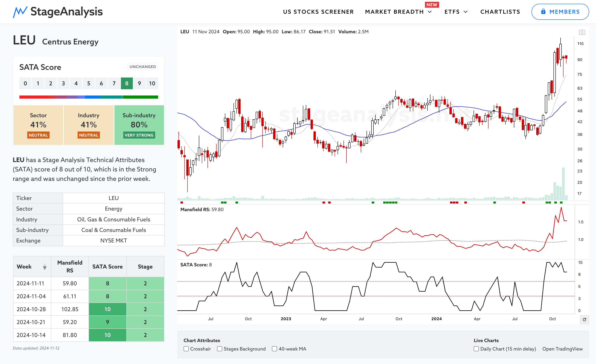This screenshot has height=364, width=596.
Task: Click the Week column header
Action: tap(32, 267)
